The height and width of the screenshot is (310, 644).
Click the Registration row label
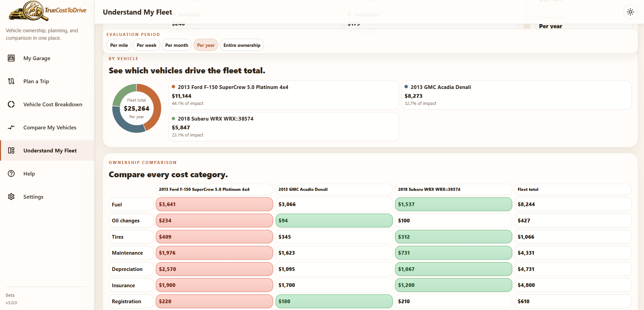tap(131, 302)
